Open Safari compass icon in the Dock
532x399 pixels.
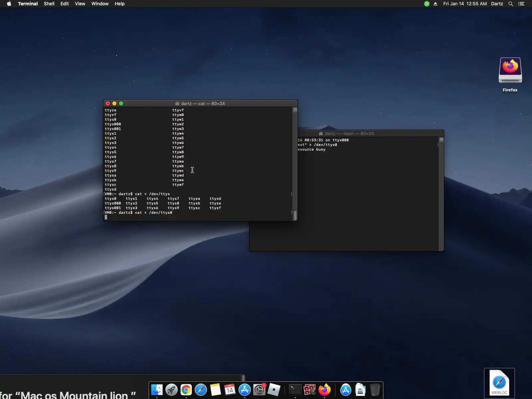pos(201,390)
